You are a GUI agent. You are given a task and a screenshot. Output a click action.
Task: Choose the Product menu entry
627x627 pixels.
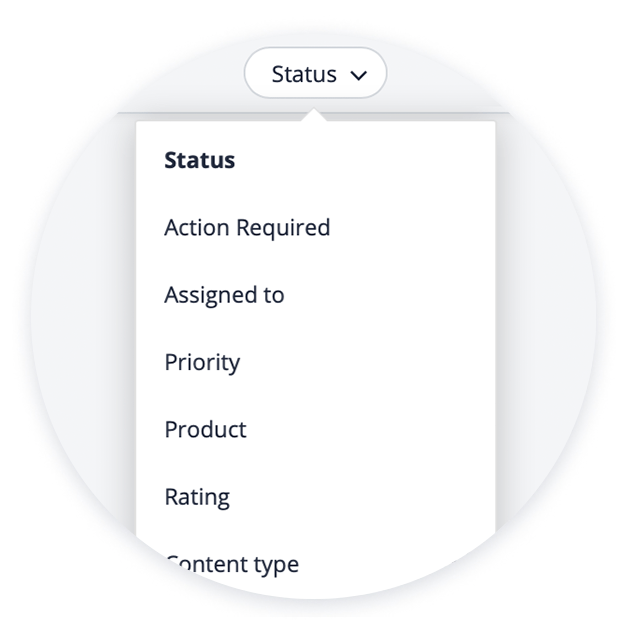click(205, 430)
